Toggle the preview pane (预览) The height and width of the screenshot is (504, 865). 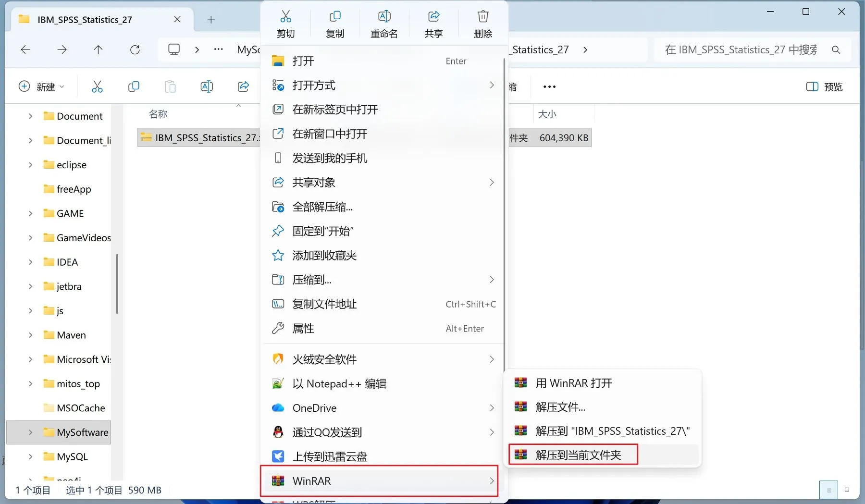[824, 87]
